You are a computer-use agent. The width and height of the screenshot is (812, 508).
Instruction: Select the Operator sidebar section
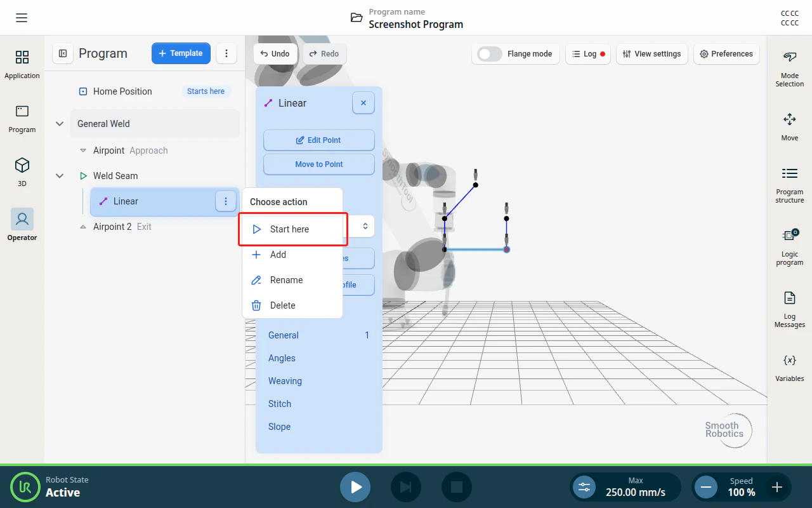point(22,225)
